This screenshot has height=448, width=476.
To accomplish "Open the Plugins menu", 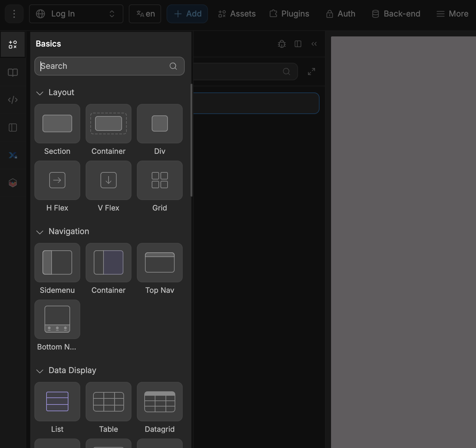I will point(289,14).
